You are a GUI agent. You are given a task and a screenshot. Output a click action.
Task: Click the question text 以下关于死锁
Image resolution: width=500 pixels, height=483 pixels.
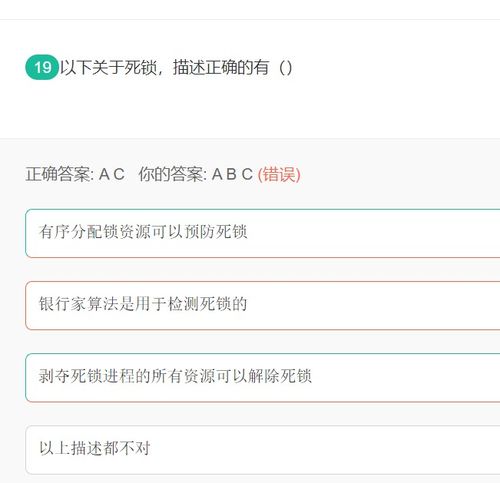(108, 68)
